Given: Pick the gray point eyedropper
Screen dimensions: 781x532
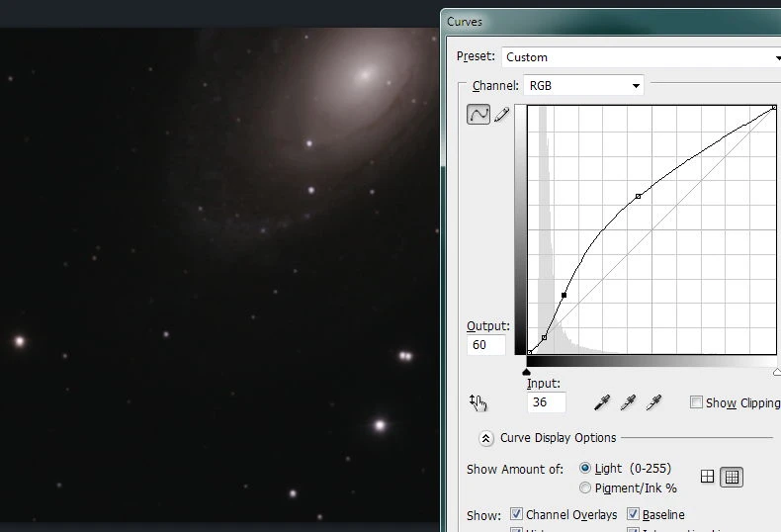Looking at the screenshot, I should (x=627, y=402).
